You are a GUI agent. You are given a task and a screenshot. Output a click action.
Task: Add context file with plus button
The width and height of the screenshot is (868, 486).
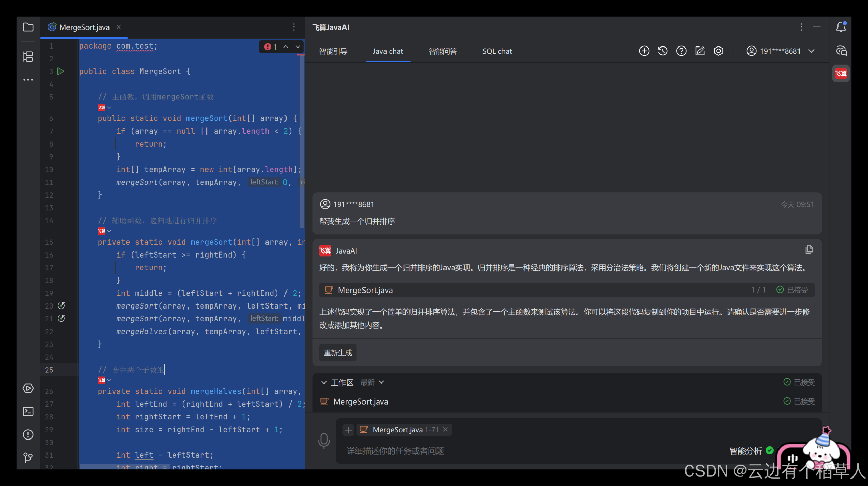tap(348, 430)
